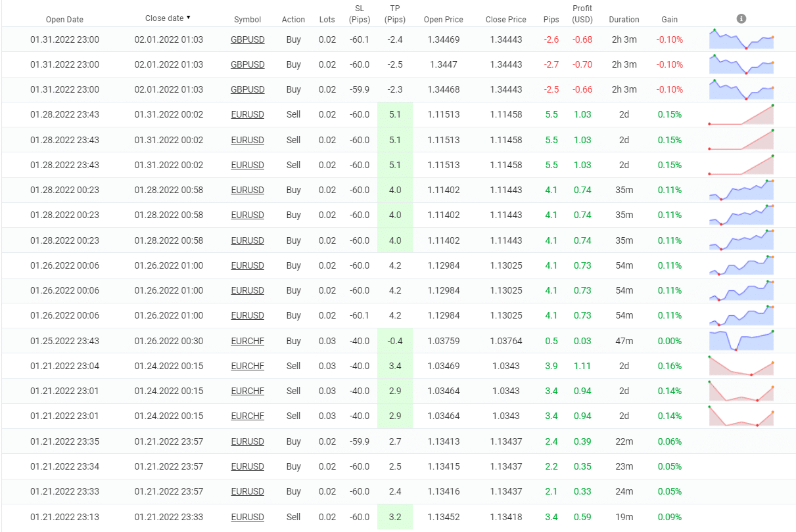Image resolution: width=796 pixels, height=532 pixels.
Task: Open GBPUSD link for trade opened at 1.3447
Action: click(x=247, y=64)
